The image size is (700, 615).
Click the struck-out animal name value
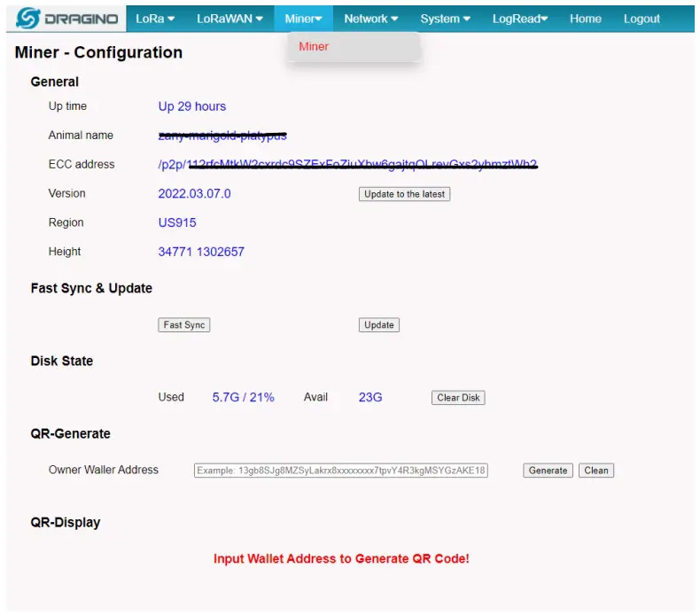pyautogui.click(x=222, y=136)
